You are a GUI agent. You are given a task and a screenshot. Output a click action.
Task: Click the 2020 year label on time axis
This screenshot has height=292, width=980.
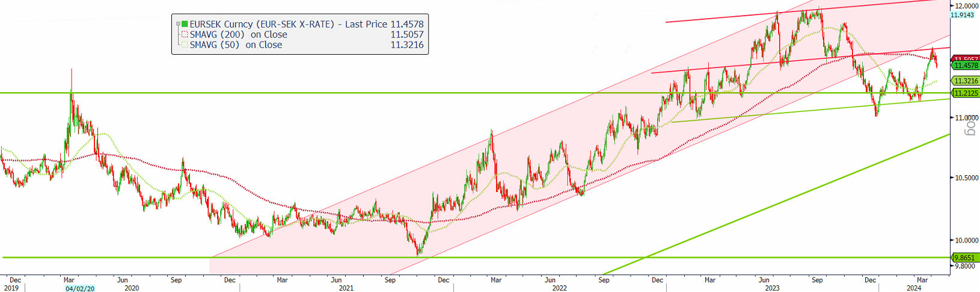pos(132,288)
